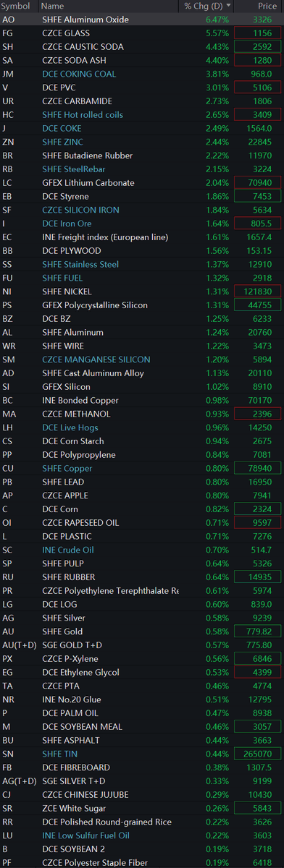Click the CZCE METHANOL row

point(142,414)
